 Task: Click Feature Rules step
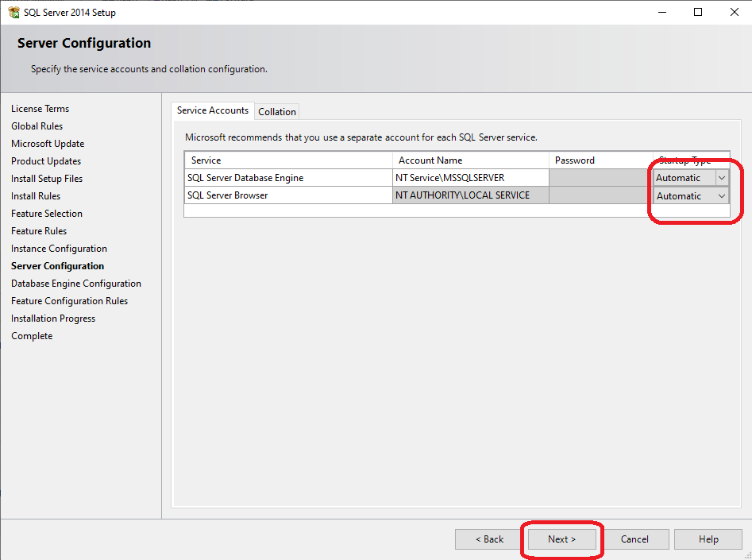[39, 231]
